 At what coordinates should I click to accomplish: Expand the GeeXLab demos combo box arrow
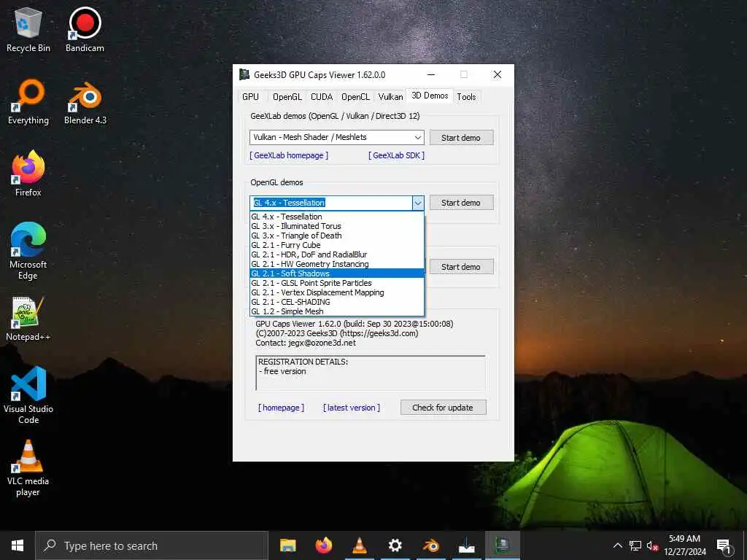tap(418, 137)
